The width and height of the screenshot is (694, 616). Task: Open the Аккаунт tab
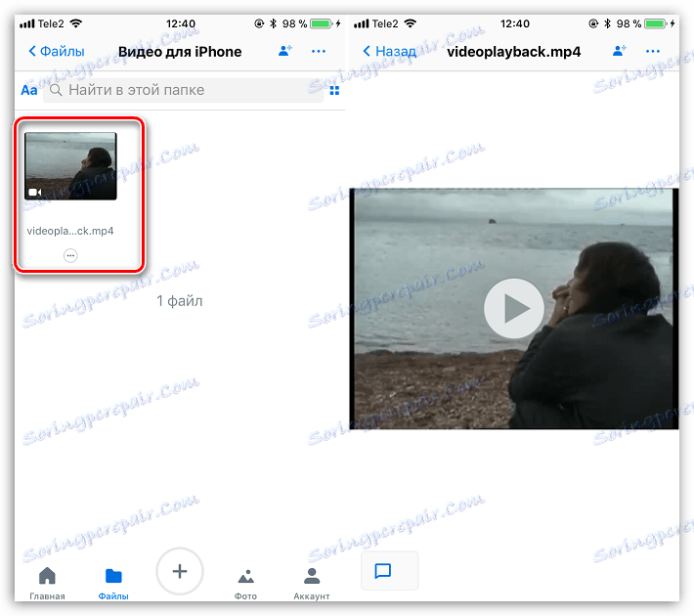312,584
